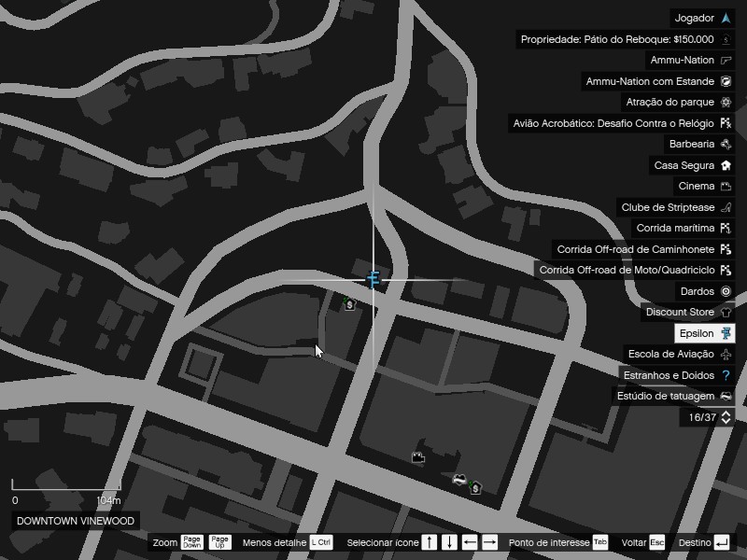This screenshot has width=747, height=560.
Task: Click the Avião Acrobático flag icon
Action: coord(726,123)
